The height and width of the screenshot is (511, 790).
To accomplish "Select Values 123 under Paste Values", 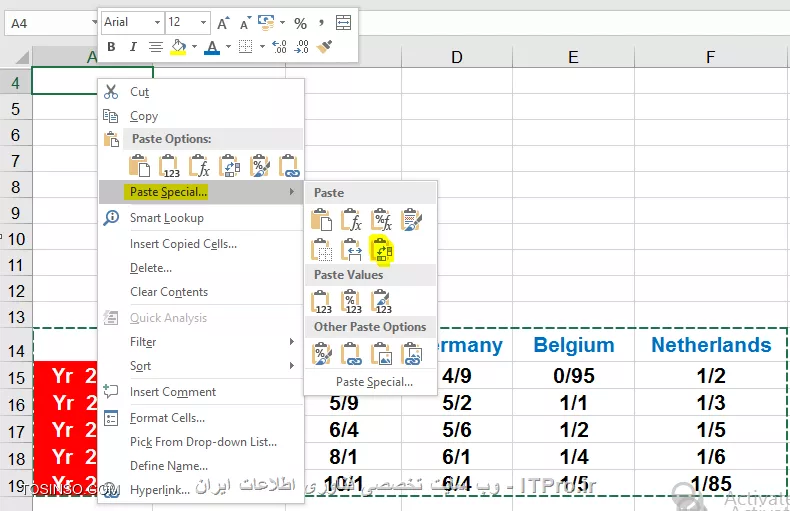I will coord(321,302).
